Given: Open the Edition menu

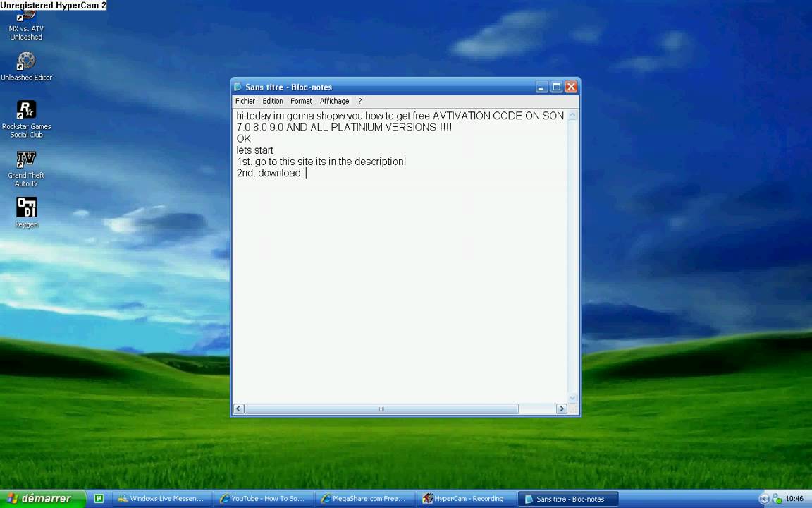Looking at the screenshot, I should (272, 101).
